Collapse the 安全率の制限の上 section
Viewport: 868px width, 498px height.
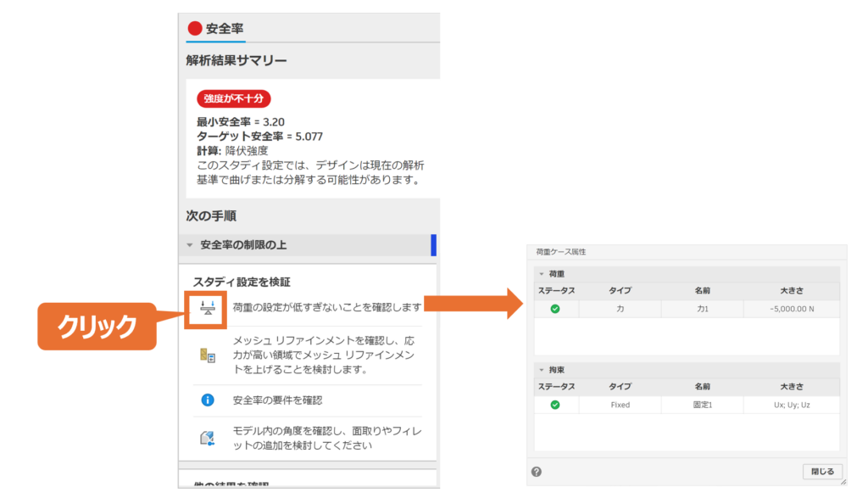click(191, 245)
